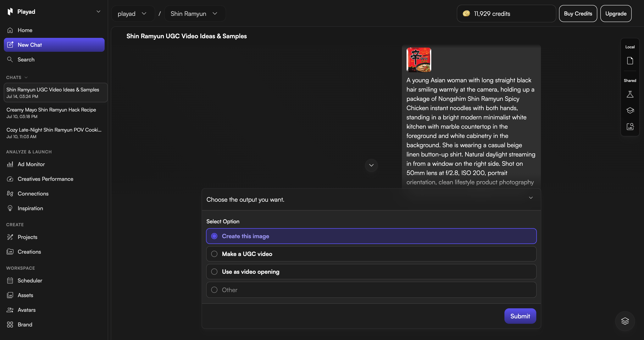Viewport: 644px width, 340px height.
Task: Click the Playad logo icon
Action: pos(10,12)
